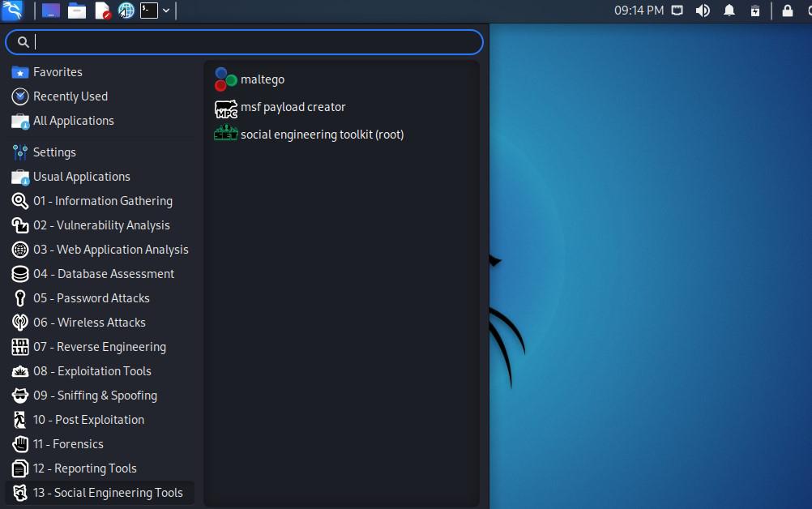Choose the "11 - Forensics" label
The image size is (812, 509).
pos(68,444)
